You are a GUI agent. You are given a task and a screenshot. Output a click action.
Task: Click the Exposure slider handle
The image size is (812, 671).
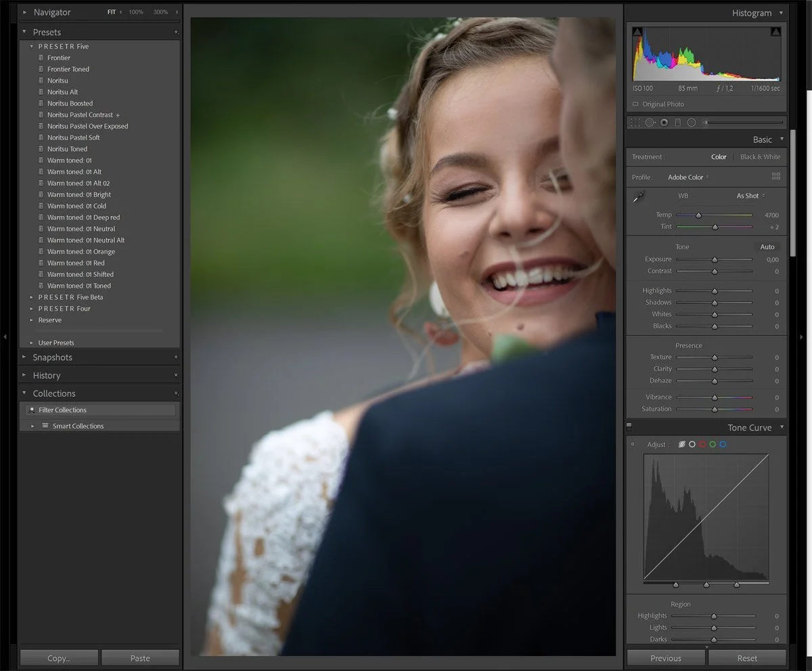714,259
